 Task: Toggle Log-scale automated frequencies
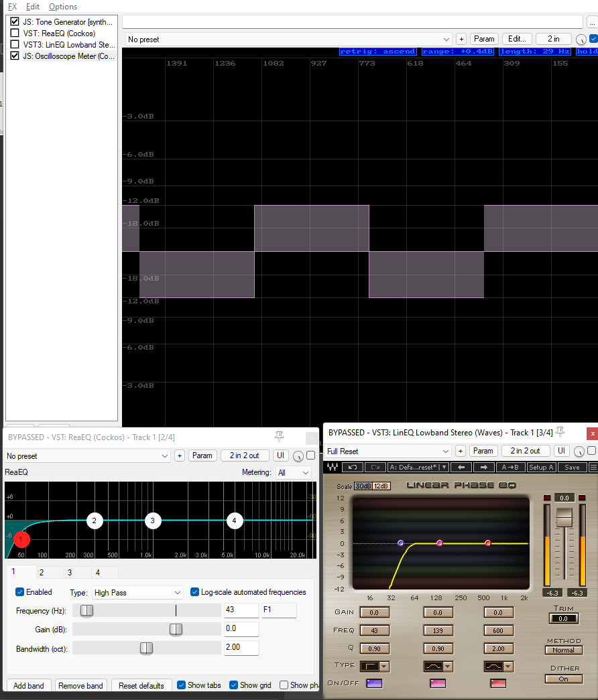pyautogui.click(x=194, y=592)
